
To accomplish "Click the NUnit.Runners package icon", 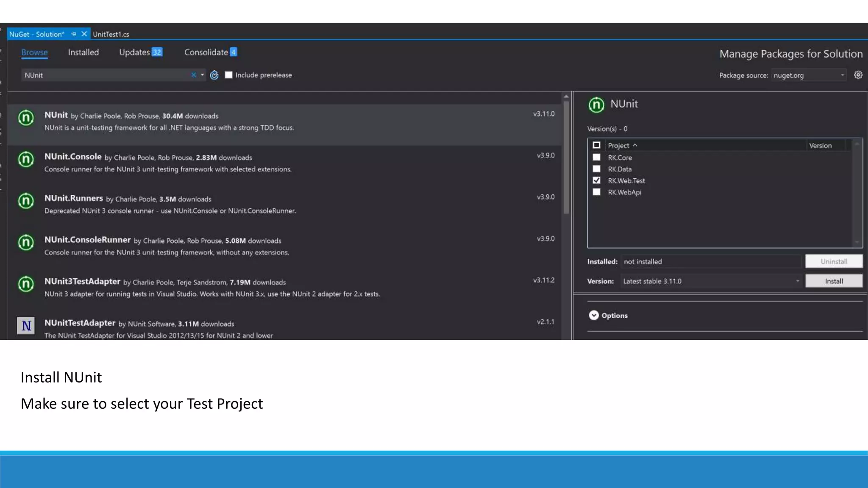I will [x=26, y=201].
